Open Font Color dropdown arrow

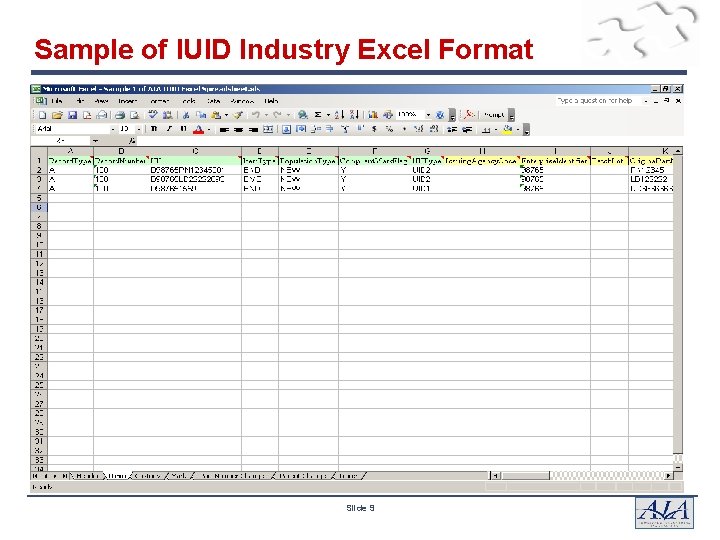pyautogui.click(x=209, y=130)
